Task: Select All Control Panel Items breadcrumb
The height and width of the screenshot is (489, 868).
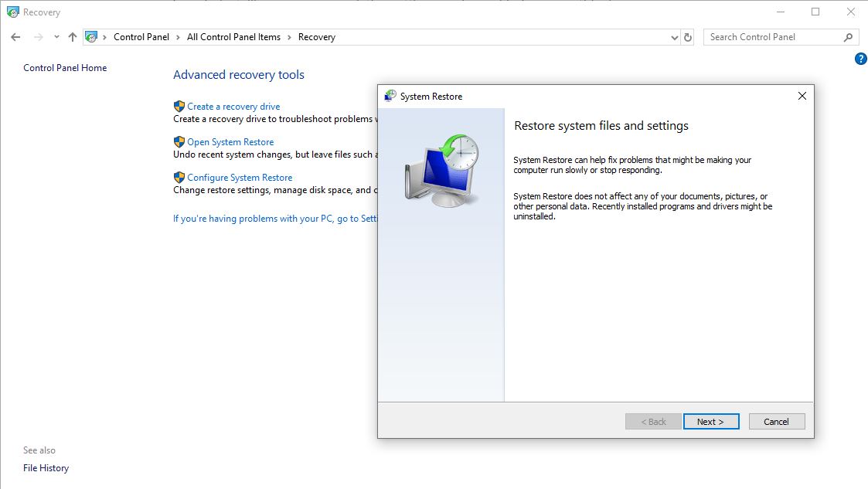Action: (x=233, y=37)
